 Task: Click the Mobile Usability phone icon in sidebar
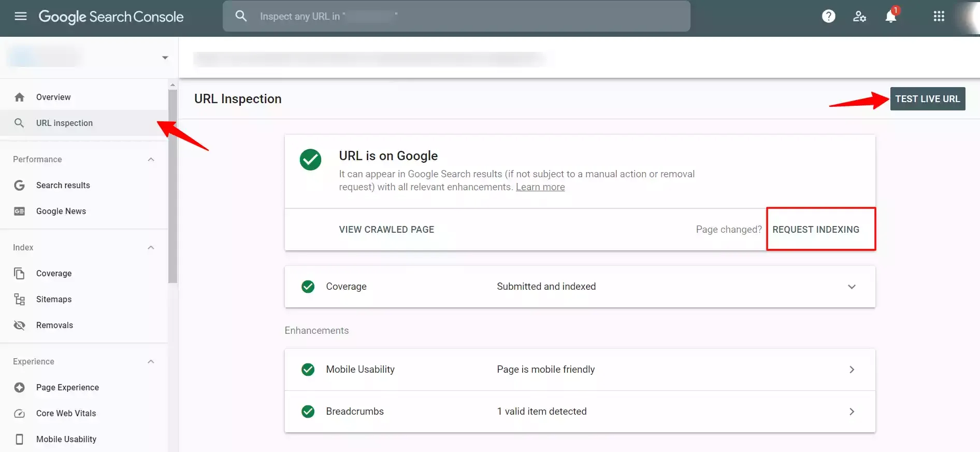[x=19, y=439]
